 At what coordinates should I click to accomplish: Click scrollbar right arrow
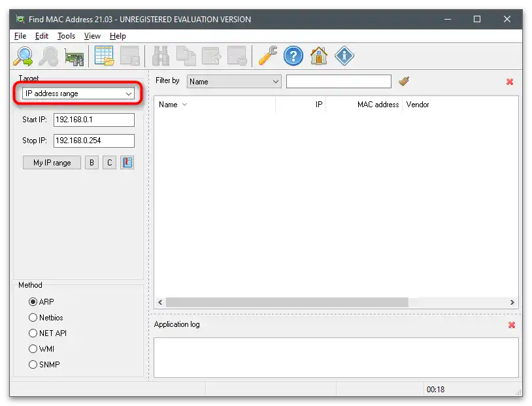click(512, 303)
